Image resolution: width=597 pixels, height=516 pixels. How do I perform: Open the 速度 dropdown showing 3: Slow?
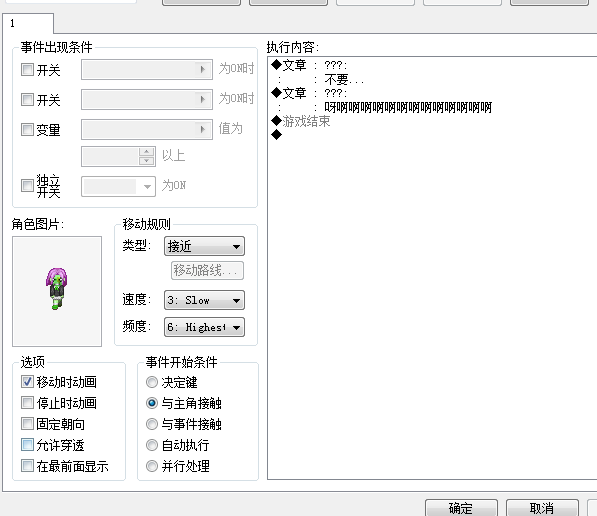tap(204, 300)
